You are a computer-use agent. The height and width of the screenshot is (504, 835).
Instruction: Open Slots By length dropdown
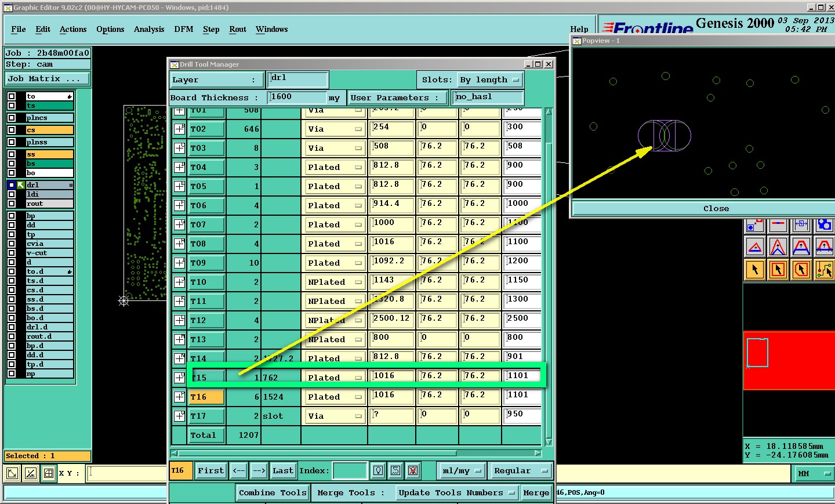click(489, 80)
